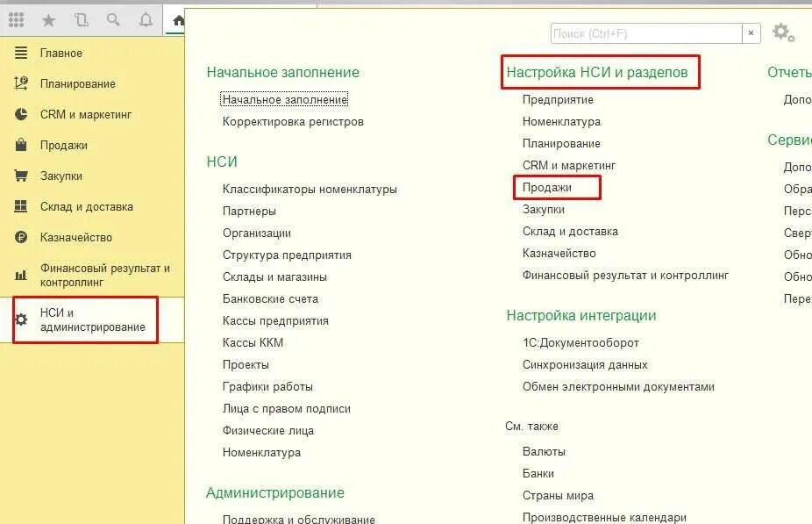Viewport: 812px width, 524px height.
Task: Click the НСИ gear icon
Action: pos(21,319)
